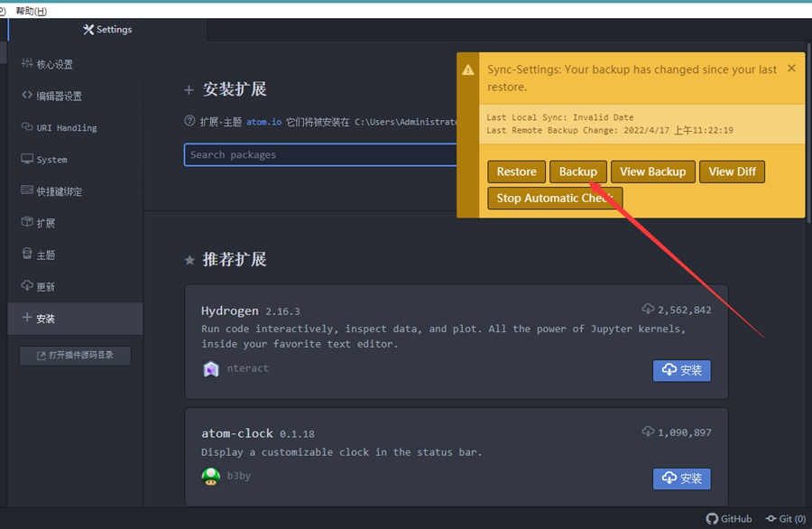Open the 更新 updates section
The width and height of the screenshot is (812, 529).
click(45, 287)
